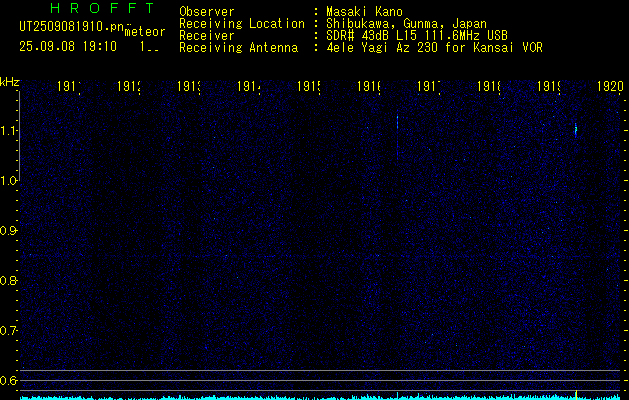Click the bright cyan meteor echo near 1.1 kHz
This screenshot has height=400, width=629.
tap(576, 130)
